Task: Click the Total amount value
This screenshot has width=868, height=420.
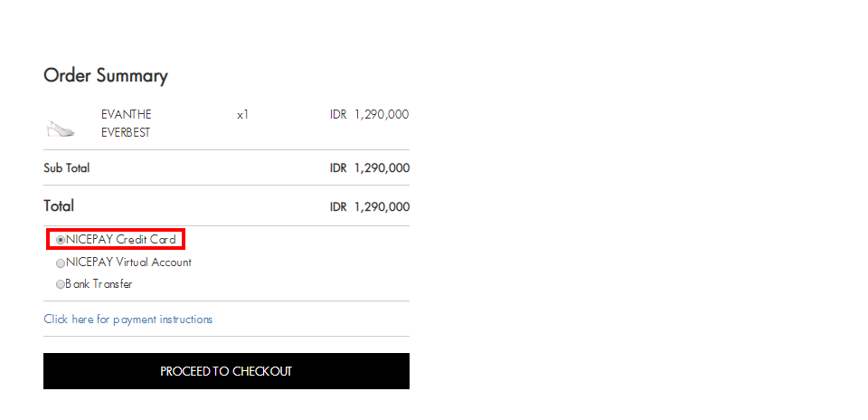Action: point(370,207)
